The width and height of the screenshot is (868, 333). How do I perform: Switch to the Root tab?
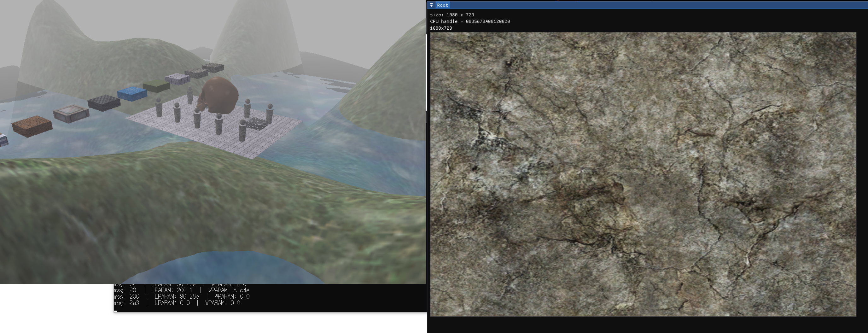[442, 5]
